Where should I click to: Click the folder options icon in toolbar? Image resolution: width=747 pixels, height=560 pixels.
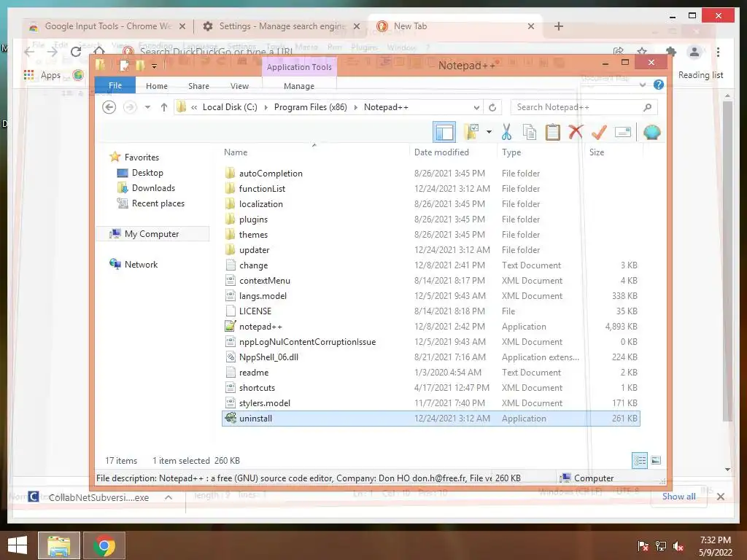coord(471,132)
